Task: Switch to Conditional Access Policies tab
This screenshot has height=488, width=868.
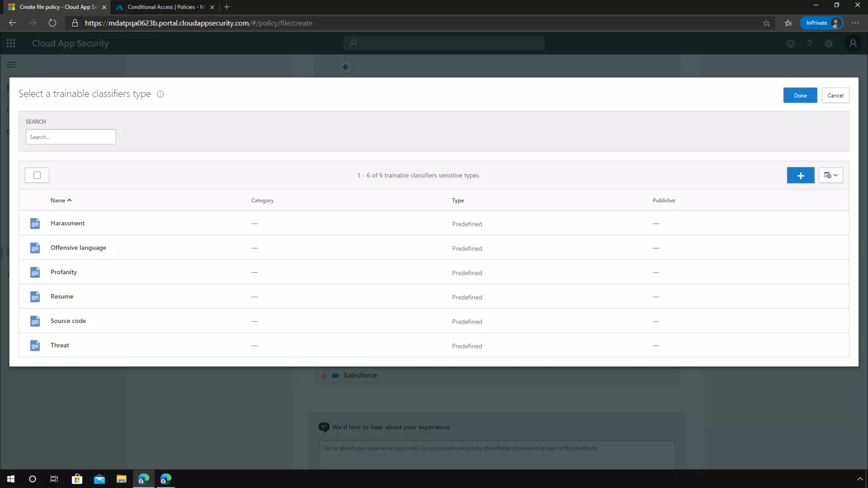Action: coord(165,7)
